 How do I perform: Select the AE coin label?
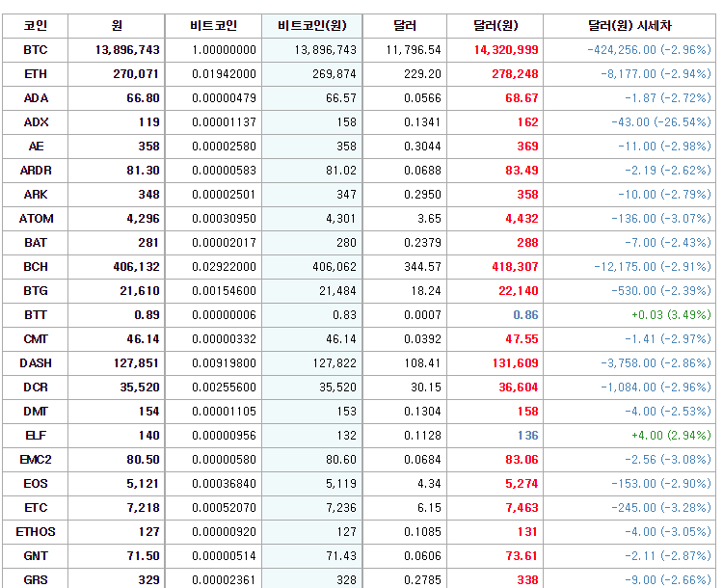pos(36,147)
